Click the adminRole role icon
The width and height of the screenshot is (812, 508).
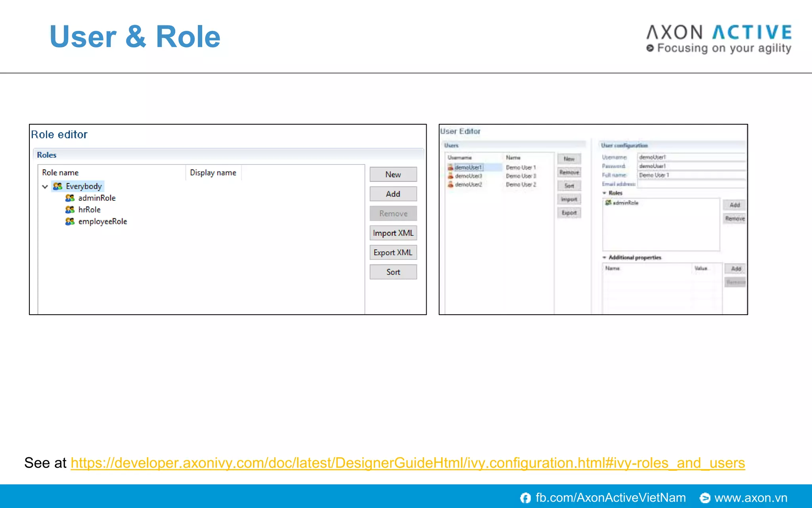tap(70, 198)
